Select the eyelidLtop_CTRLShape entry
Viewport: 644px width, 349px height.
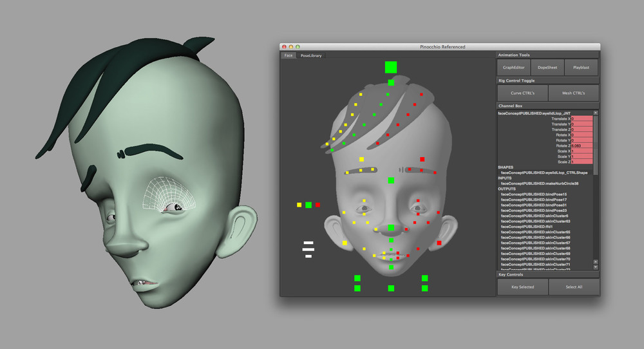[x=544, y=173]
